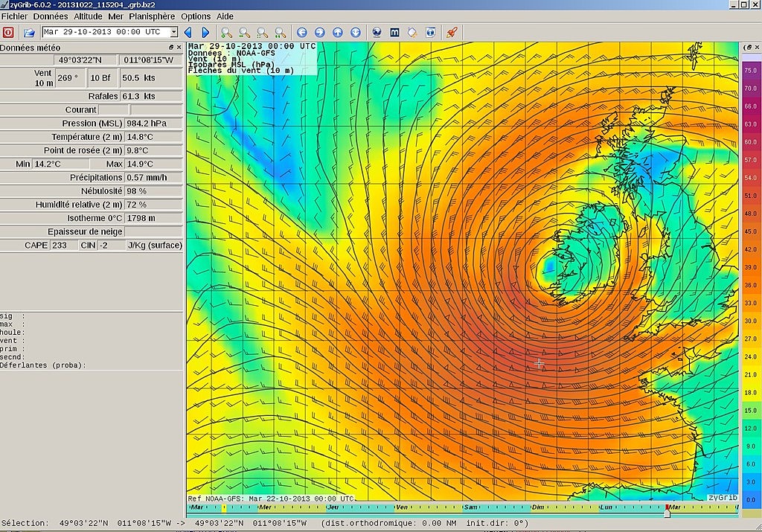Click Température value 14.8°C

click(x=153, y=137)
